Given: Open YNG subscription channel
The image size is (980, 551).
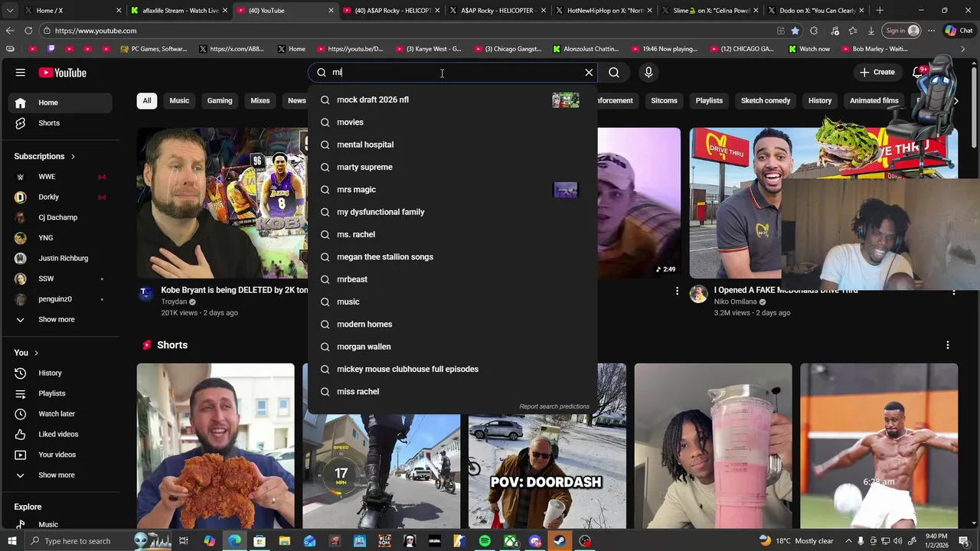Looking at the screenshot, I should tap(60, 238).
